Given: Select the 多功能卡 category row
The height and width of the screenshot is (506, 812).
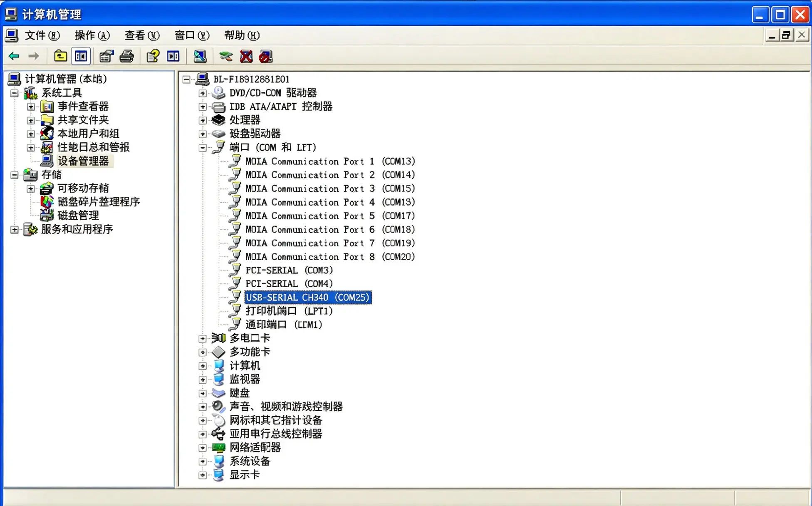Looking at the screenshot, I should [250, 352].
